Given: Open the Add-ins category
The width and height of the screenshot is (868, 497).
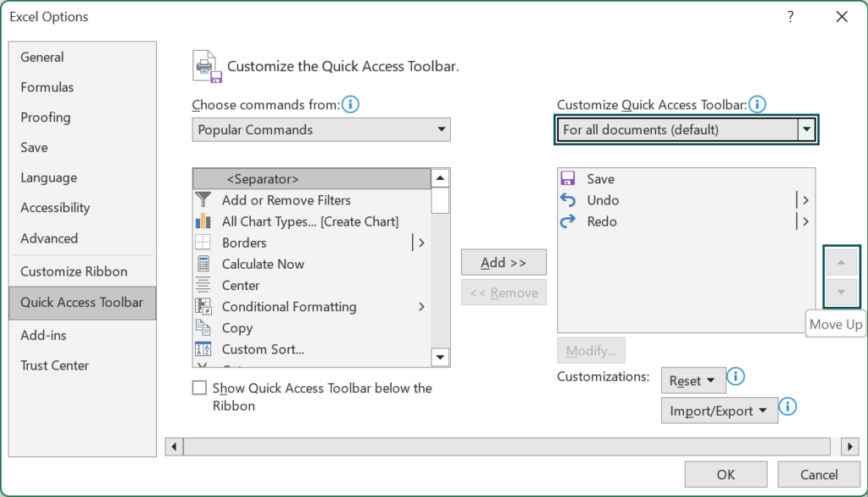Looking at the screenshot, I should (82, 335).
